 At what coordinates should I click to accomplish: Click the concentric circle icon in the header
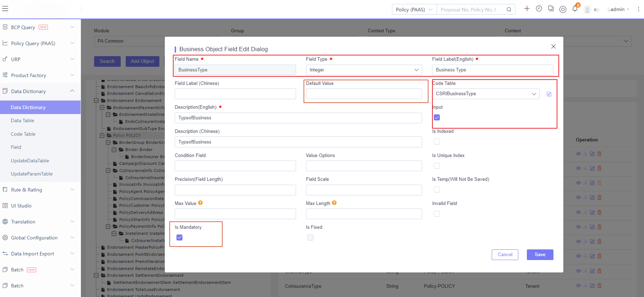coord(563,9)
